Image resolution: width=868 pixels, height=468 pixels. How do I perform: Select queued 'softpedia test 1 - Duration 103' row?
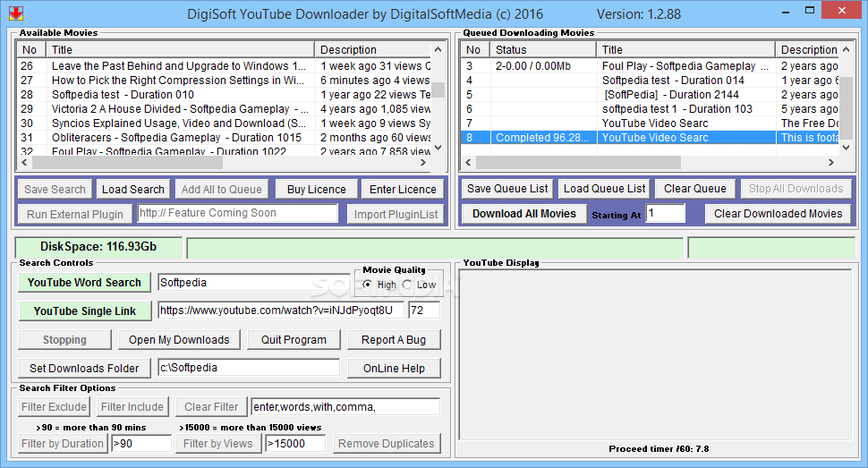tap(650, 109)
